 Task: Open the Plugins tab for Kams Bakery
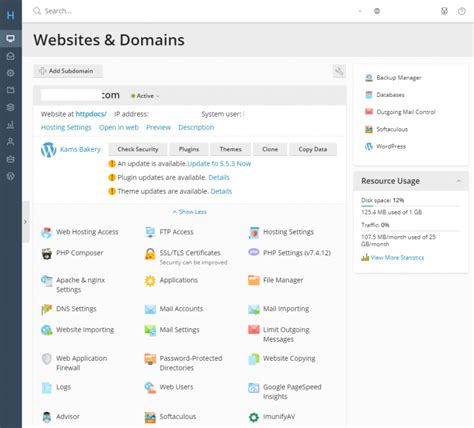click(189, 149)
